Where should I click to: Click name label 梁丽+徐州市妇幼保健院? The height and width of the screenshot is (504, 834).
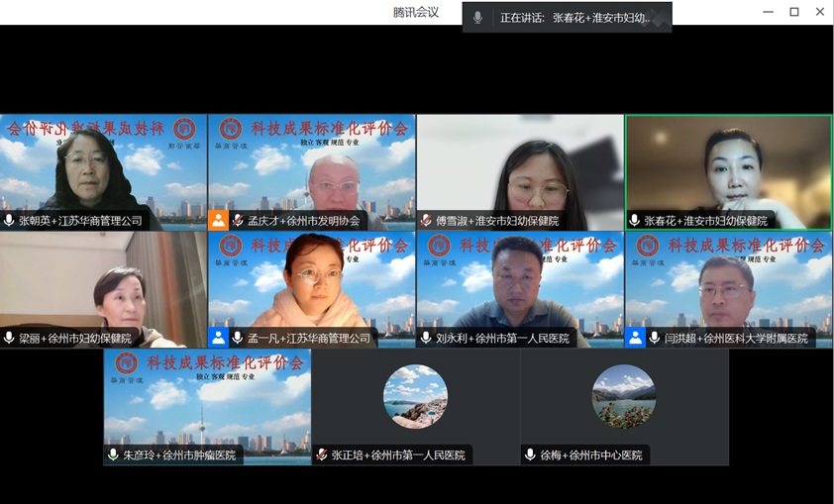point(75,338)
